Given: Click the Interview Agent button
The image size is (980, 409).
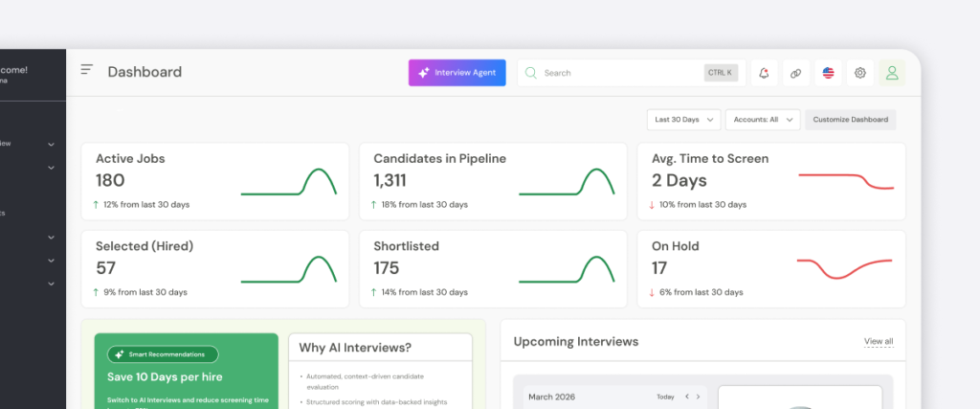Looking at the screenshot, I should [x=457, y=73].
